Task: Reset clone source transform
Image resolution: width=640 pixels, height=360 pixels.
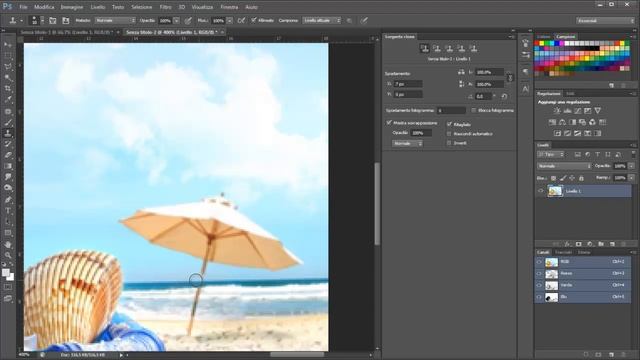Action: (504, 96)
